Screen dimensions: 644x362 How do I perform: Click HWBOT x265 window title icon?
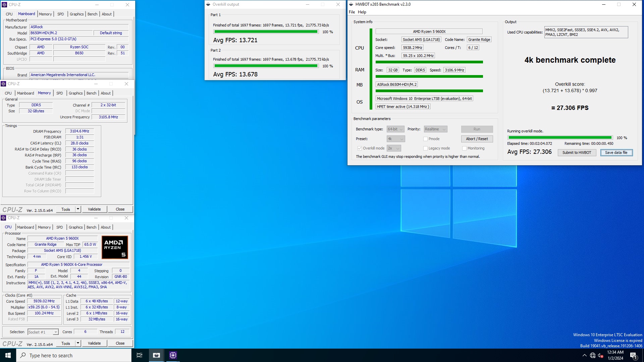351,4
